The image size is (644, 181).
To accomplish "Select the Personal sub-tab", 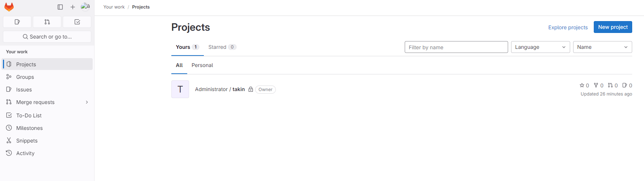I will tap(202, 65).
